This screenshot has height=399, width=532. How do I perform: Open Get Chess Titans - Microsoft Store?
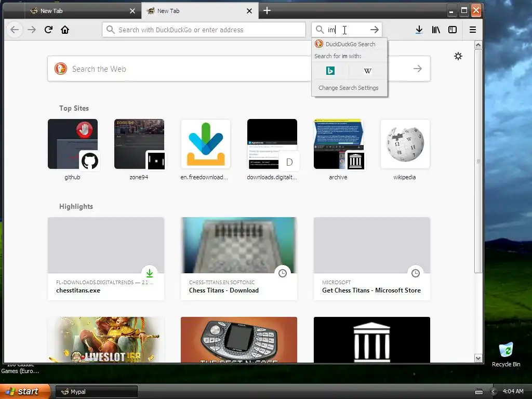(372, 259)
